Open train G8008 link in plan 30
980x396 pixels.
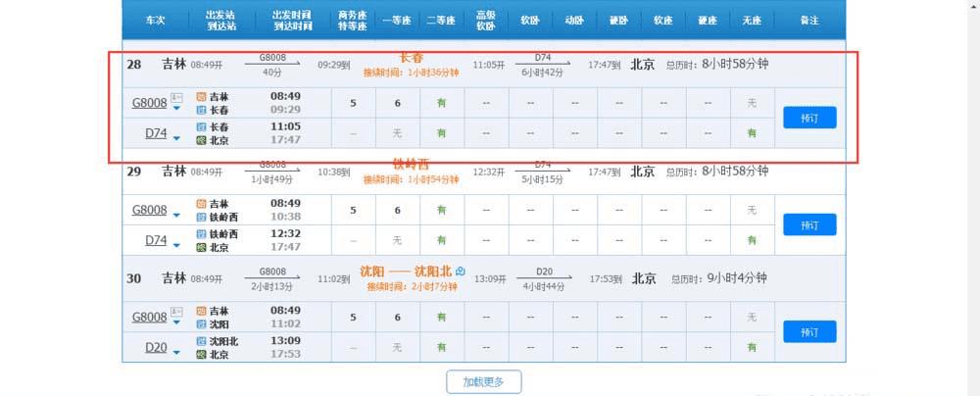pyautogui.click(x=149, y=318)
